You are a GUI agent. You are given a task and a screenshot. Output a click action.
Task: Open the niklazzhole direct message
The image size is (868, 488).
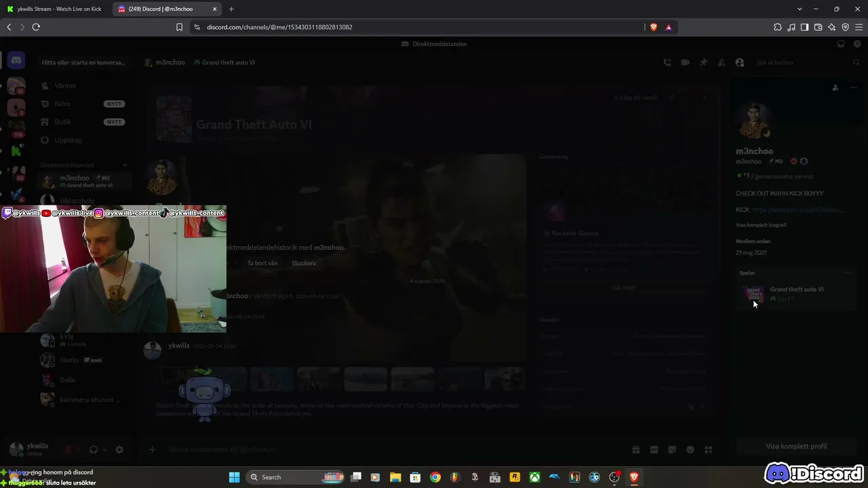point(83,201)
